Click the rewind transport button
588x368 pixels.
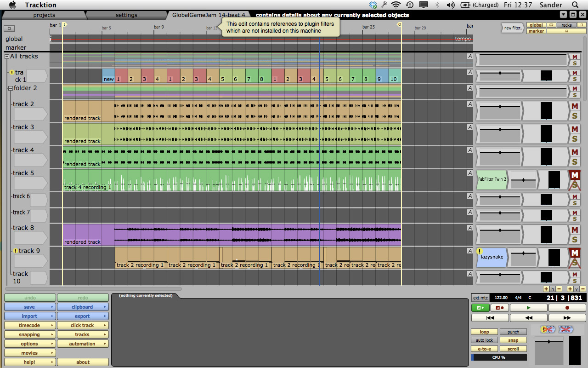pyautogui.click(x=528, y=317)
